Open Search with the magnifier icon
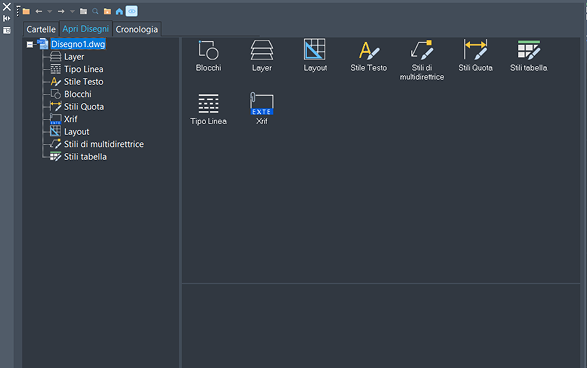The image size is (587, 368). [x=95, y=11]
